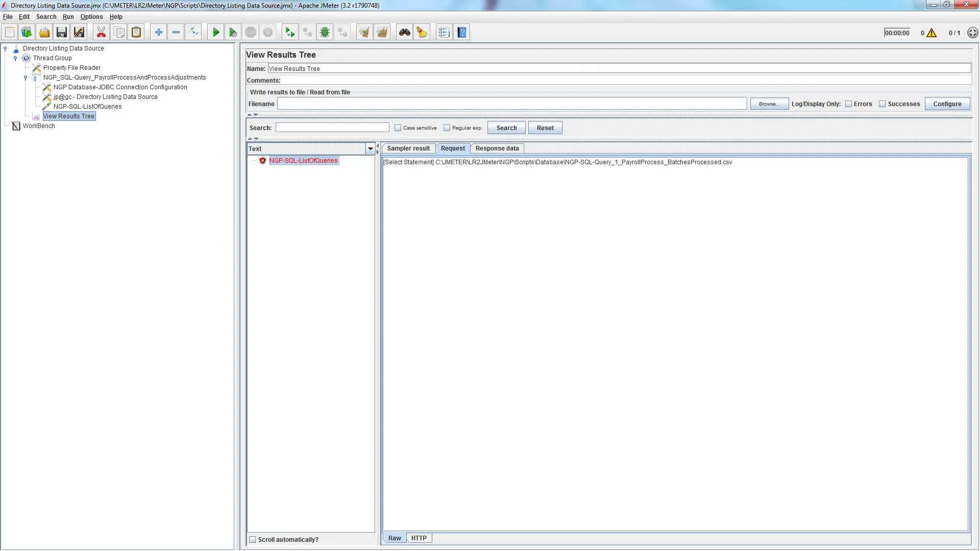Enable the Errors only checkbox
The width and height of the screenshot is (980, 551).
tap(849, 104)
